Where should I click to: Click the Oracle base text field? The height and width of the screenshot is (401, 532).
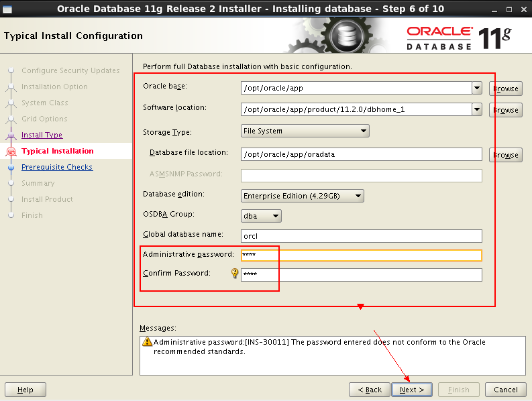coord(356,88)
